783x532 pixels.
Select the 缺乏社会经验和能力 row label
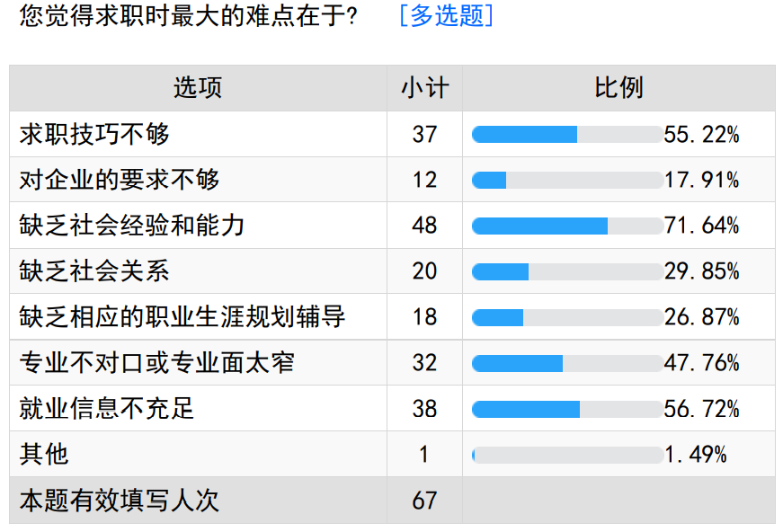[x=132, y=226]
